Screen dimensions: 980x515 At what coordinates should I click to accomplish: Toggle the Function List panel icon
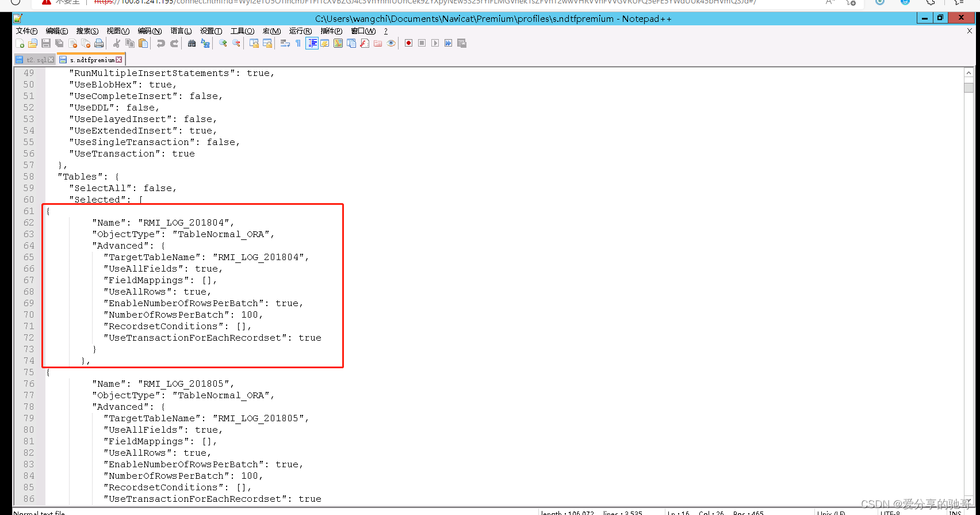pos(365,43)
